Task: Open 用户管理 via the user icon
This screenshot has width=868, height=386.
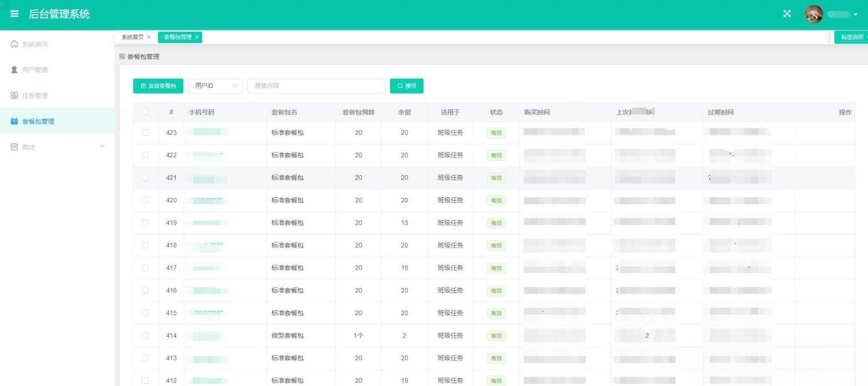Action: [x=13, y=70]
